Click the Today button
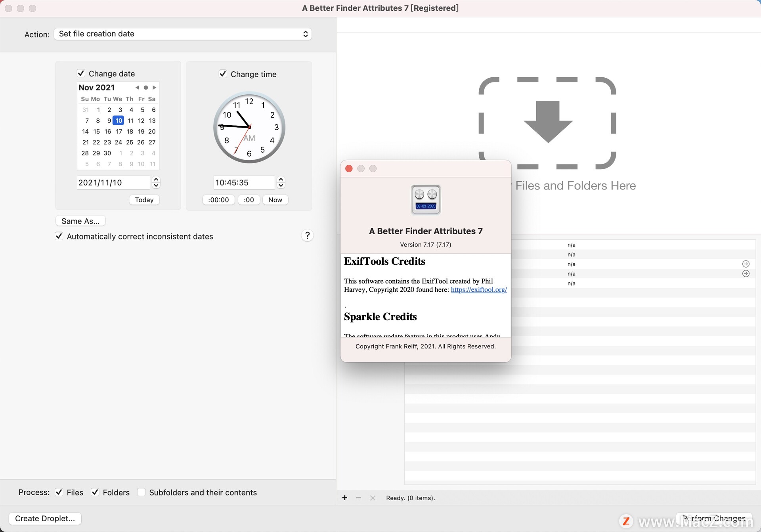This screenshot has width=761, height=532. pyautogui.click(x=144, y=200)
